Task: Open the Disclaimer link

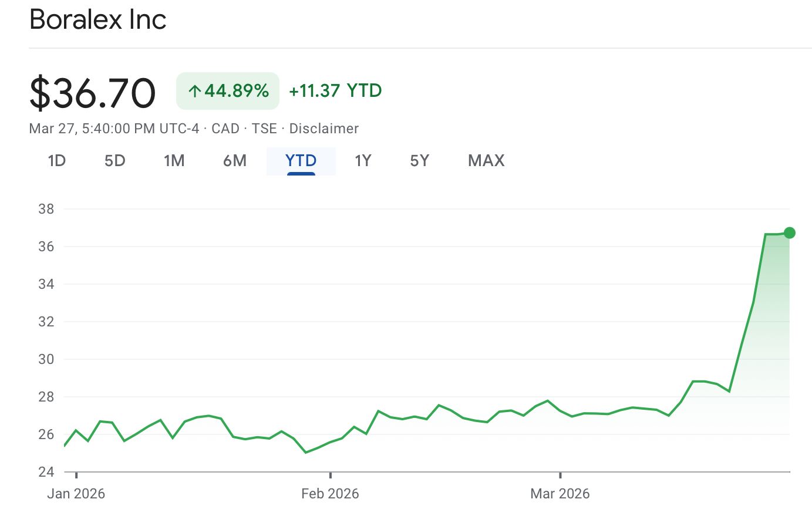Action: [324, 129]
